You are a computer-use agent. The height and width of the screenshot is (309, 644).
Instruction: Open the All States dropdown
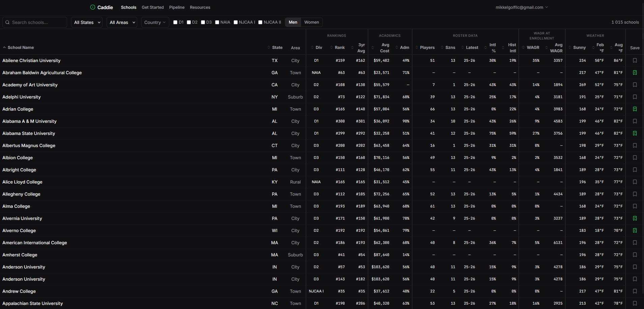click(x=87, y=22)
